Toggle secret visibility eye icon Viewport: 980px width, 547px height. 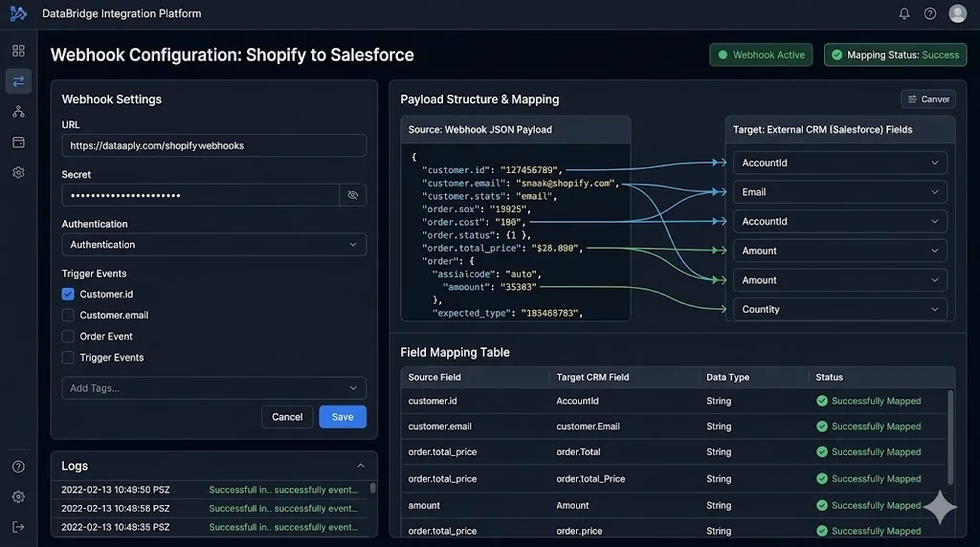pos(352,195)
